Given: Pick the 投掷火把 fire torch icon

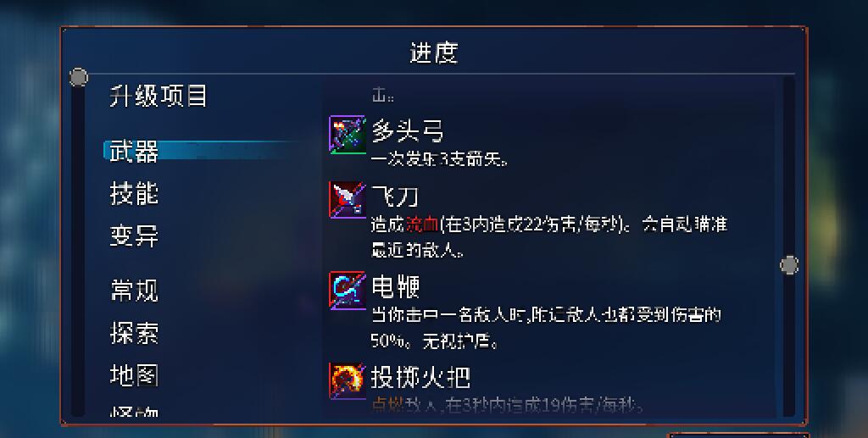Looking at the screenshot, I should tap(348, 380).
